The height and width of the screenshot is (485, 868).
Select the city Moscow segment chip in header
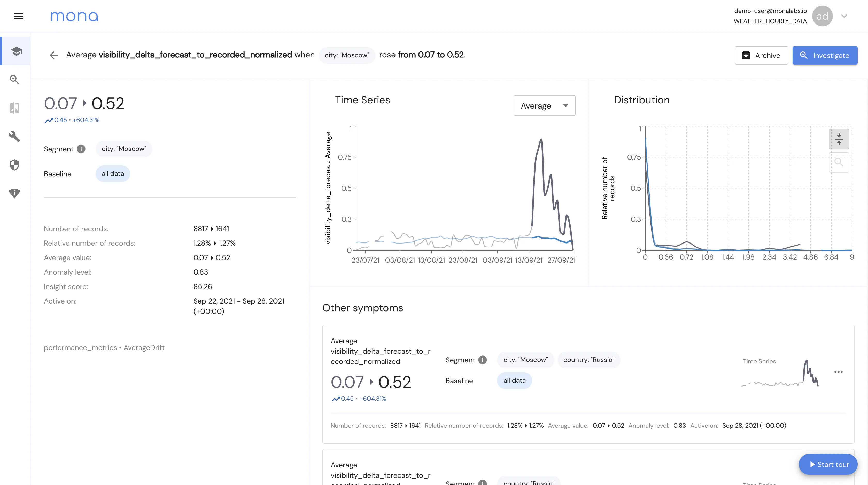[347, 55]
